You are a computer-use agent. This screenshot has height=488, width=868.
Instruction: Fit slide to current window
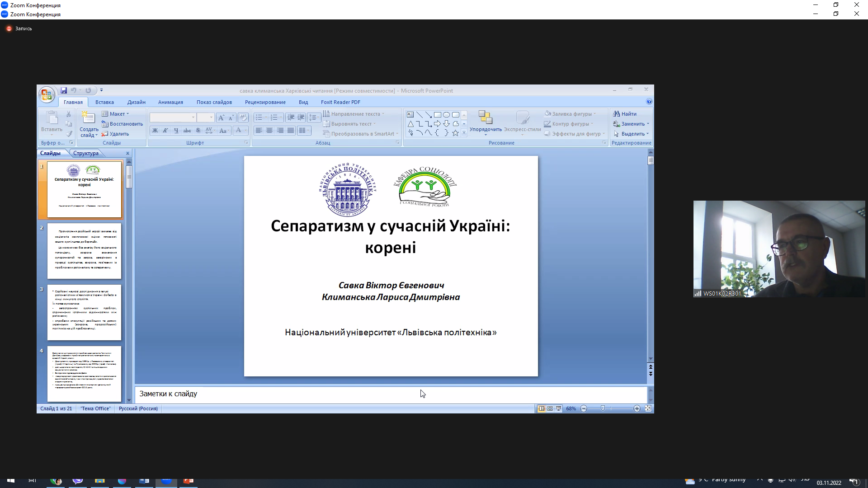tap(648, 408)
